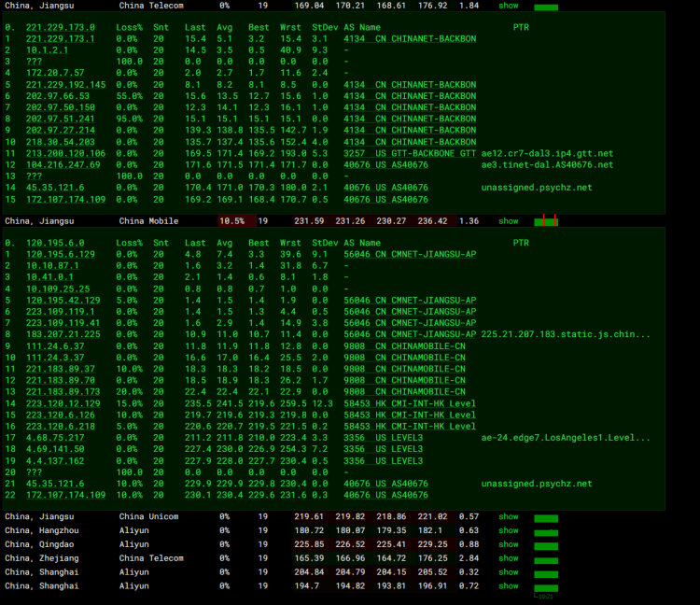Click hop IP 4.68.75.217
Viewport: 700px width, 605px height.
[57, 438]
